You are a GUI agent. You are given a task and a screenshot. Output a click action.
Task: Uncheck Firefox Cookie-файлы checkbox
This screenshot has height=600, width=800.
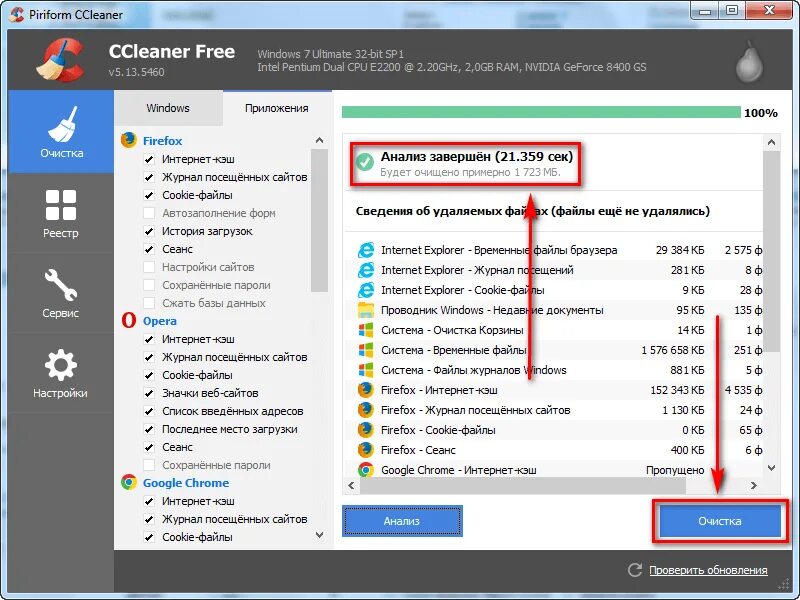click(x=149, y=195)
